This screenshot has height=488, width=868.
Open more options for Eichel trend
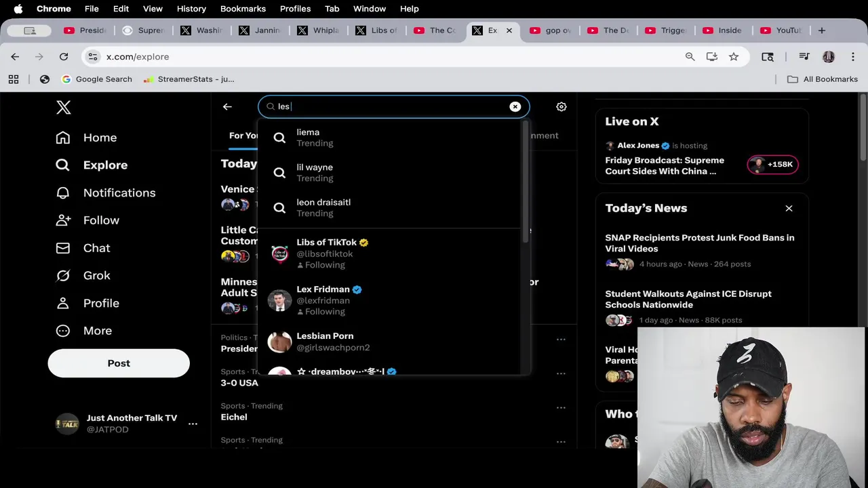pyautogui.click(x=561, y=407)
